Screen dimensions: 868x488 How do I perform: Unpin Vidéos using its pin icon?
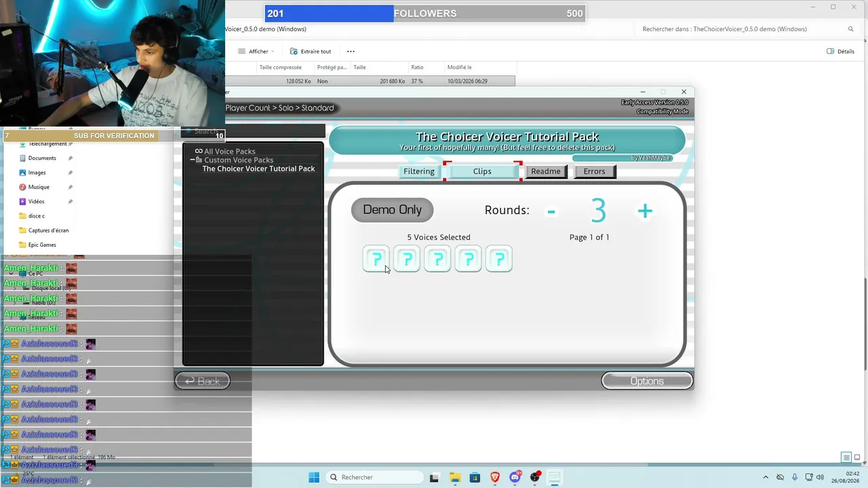(71, 201)
